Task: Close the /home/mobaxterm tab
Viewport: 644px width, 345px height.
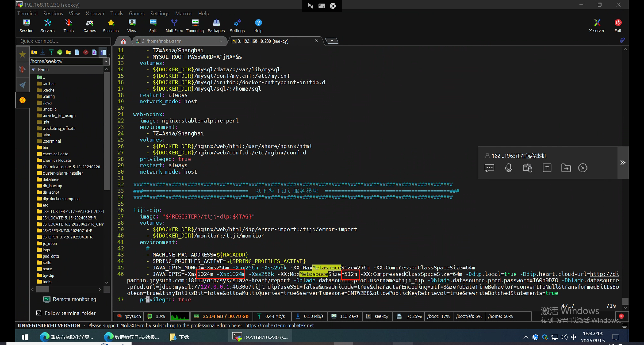Action: [x=221, y=41]
